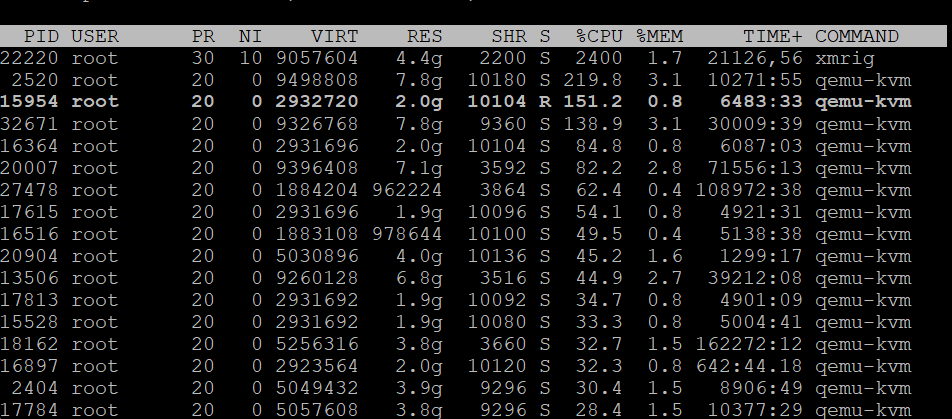Click PID 32671 in the process list
This screenshot has width=952, height=419.
click(x=31, y=124)
